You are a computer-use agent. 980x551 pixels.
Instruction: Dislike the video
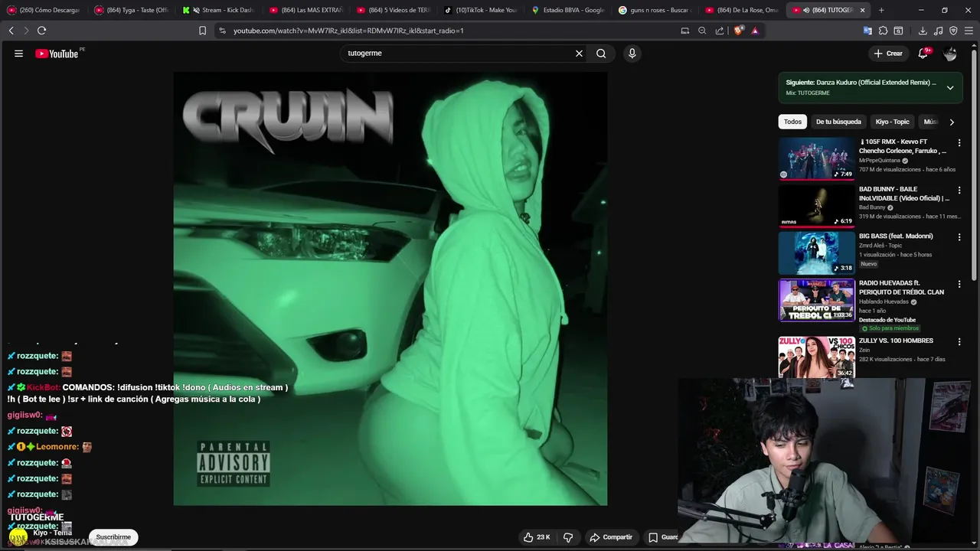click(x=568, y=537)
